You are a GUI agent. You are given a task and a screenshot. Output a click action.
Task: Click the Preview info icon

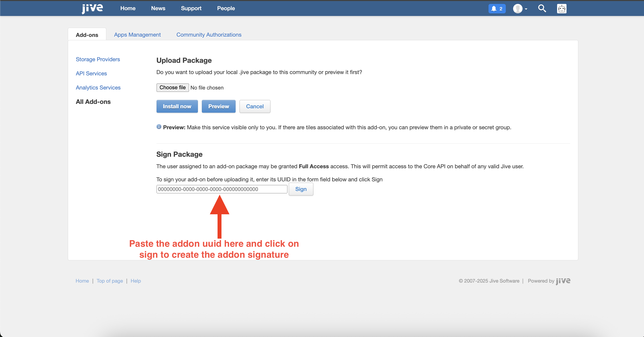tap(159, 127)
